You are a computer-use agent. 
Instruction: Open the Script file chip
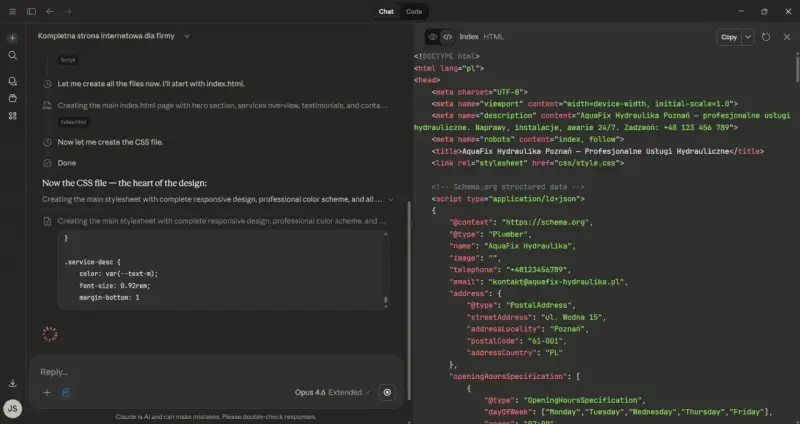point(68,60)
